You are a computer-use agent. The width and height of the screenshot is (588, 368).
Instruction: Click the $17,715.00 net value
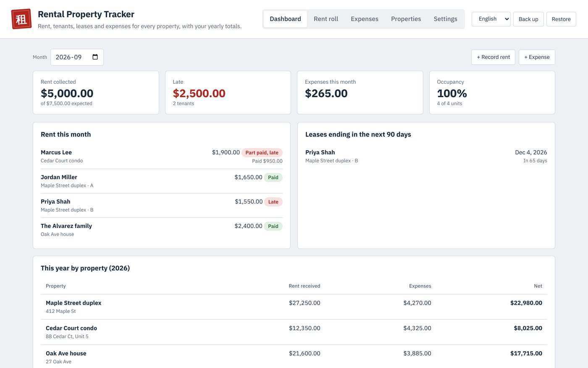point(526,353)
